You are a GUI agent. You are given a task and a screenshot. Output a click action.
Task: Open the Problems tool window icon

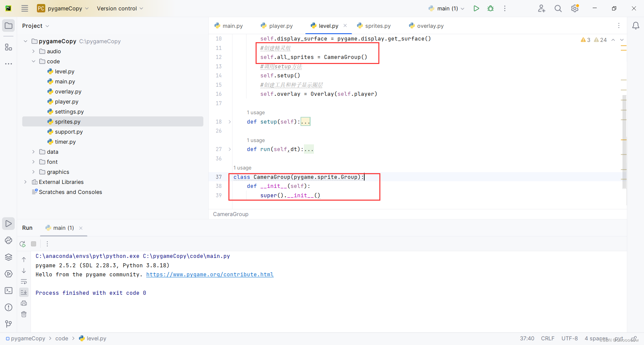click(9, 307)
